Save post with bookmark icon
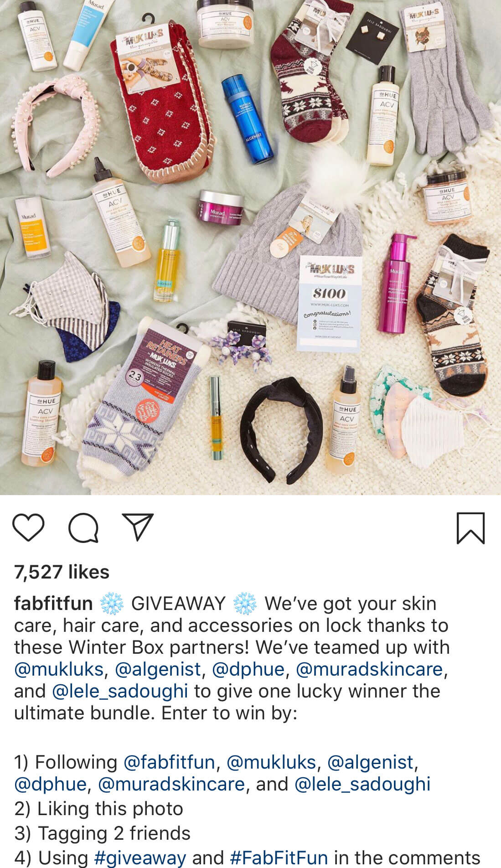The height and width of the screenshot is (868, 501). tap(470, 528)
